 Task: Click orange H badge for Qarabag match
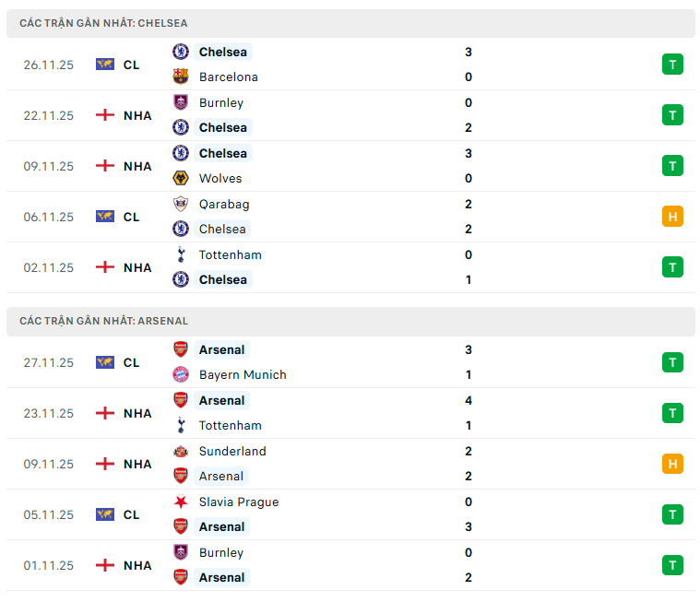pyautogui.click(x=672, y=217)
